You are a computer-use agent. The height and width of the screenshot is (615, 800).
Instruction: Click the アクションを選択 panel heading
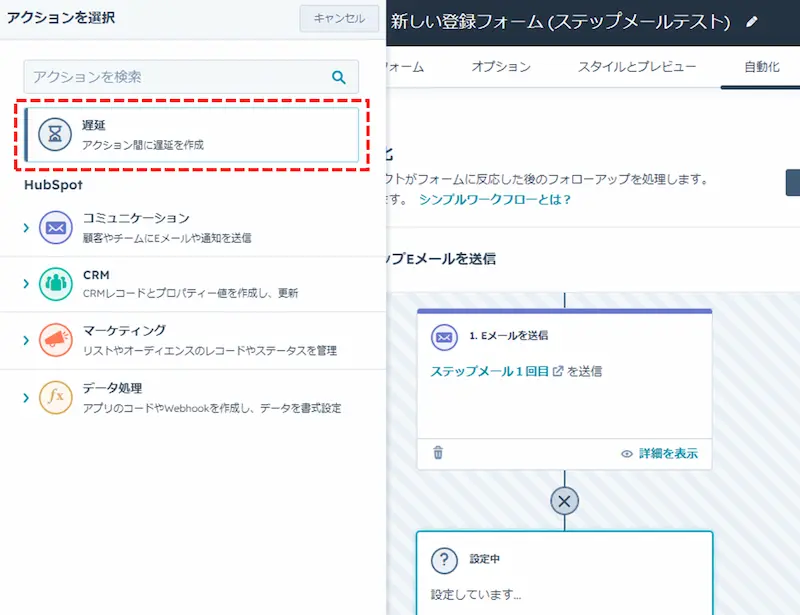click(x=61, y=18)
